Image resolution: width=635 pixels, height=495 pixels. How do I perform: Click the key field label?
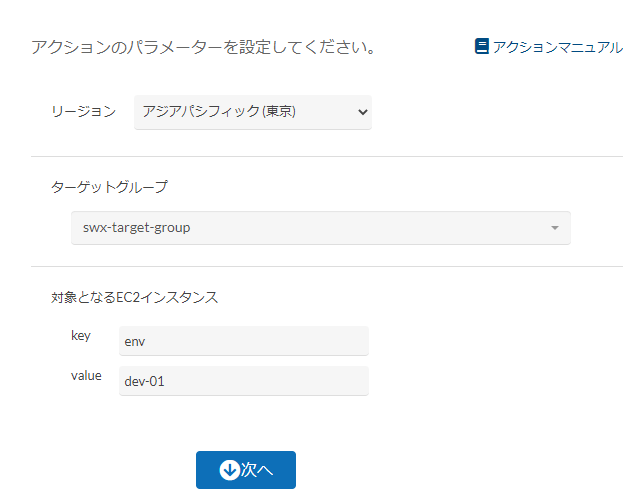click(x=81, y=335)
